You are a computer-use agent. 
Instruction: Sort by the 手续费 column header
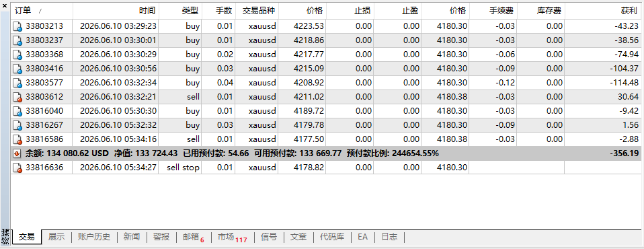coord(493,11)
